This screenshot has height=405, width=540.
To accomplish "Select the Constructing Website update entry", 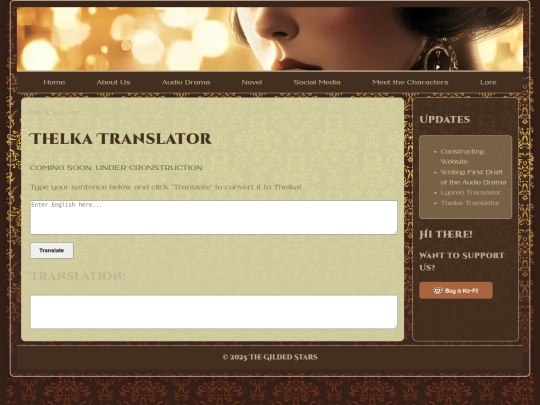I will point(462,156).
